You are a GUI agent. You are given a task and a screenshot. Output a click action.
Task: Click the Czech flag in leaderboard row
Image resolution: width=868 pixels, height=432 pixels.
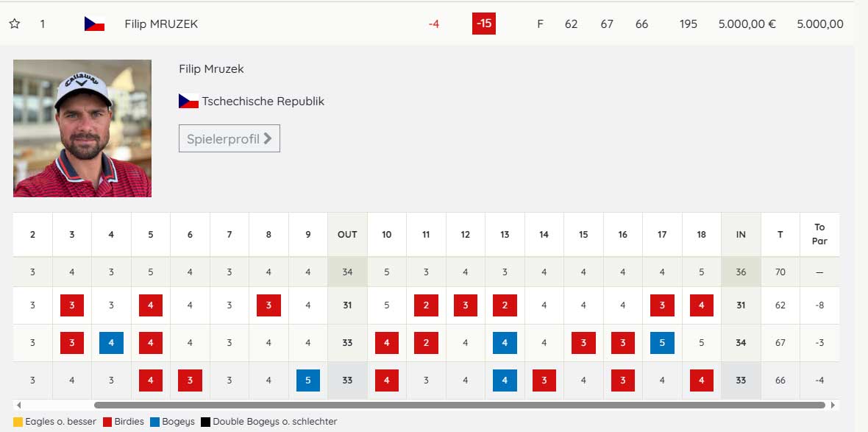[x=94, y=24]
